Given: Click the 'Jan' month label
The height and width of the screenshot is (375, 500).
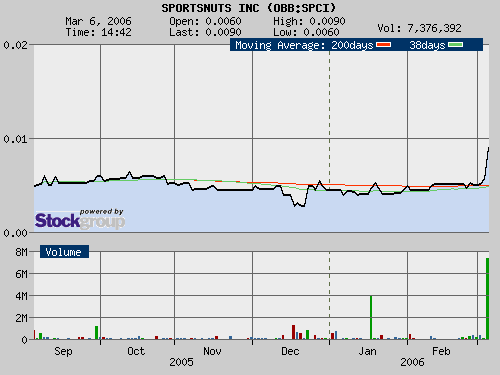Looking at the screenshot, I should (x=367, y=351).
